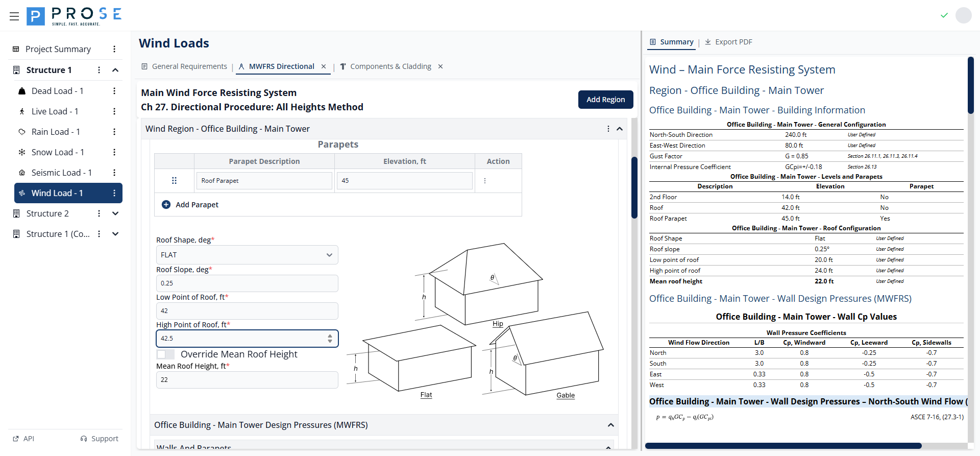This screenshot has height=456, width=980.
Task: Toggle Override Mean Roof Height switch
Action: [165, 354]
